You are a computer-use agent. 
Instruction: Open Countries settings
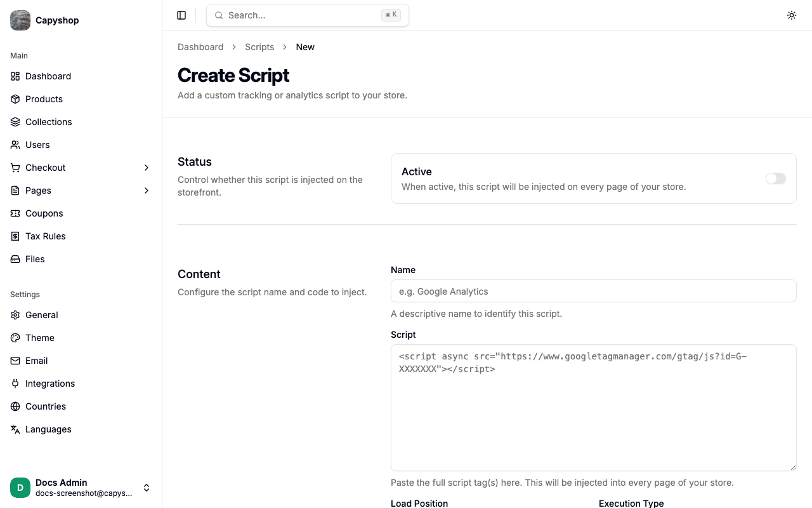(x=81, y=406)
